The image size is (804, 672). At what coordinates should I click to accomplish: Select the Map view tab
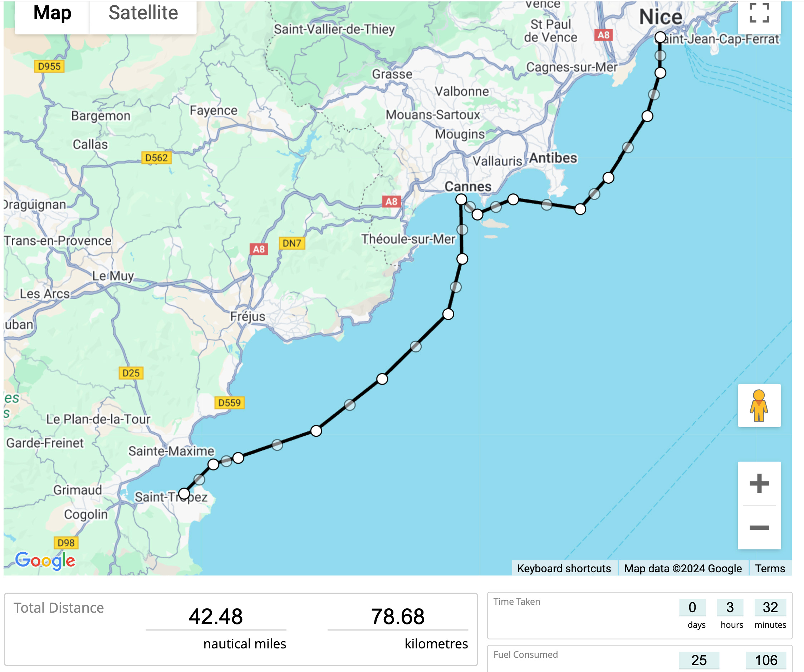point(52,13)
